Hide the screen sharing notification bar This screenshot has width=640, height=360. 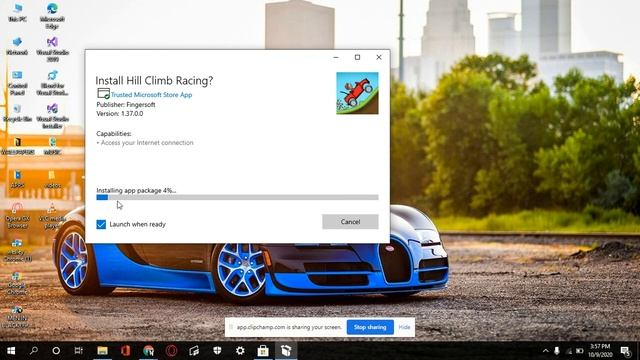tap(404, 327)
